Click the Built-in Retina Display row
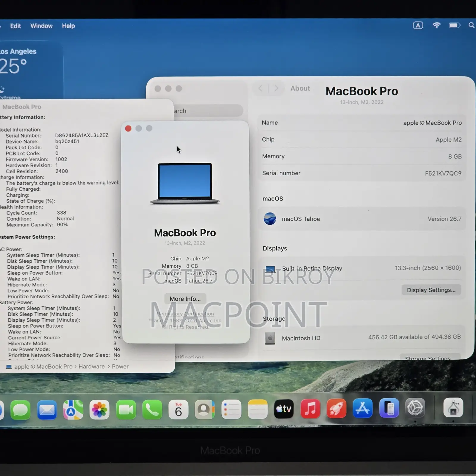476x476 pixels. point(362,268)
